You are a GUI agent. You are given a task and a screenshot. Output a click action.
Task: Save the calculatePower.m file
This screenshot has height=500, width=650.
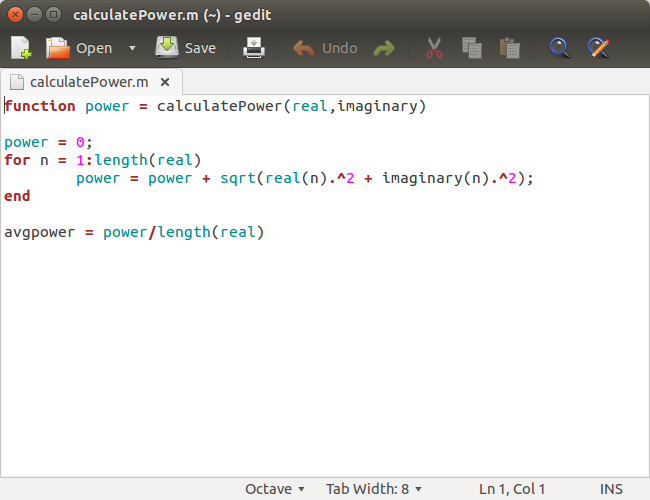(186, 47)
